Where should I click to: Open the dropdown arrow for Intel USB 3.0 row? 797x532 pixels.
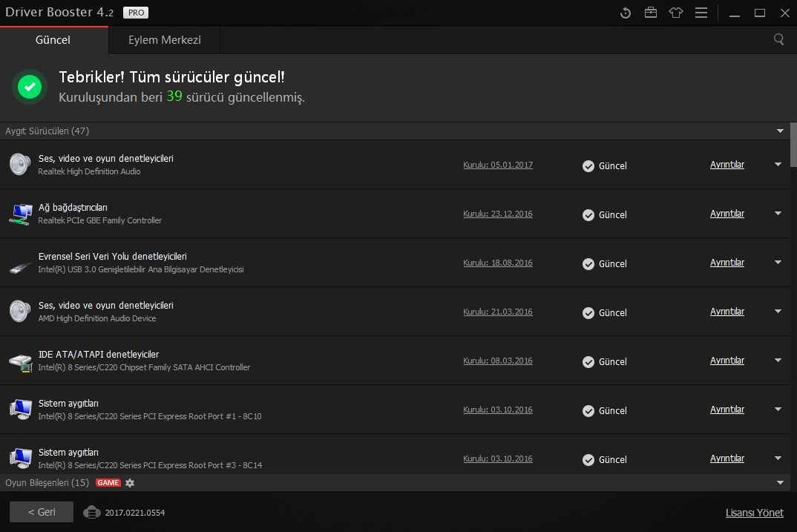pyautogui.click(x=778, y=263)
